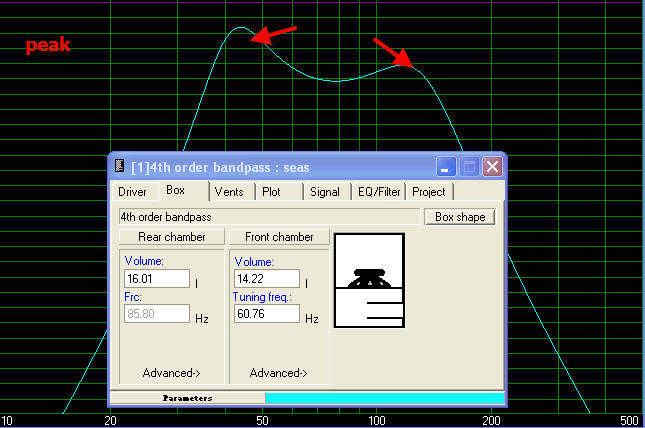This screenshot has width=645, height=428.
Task: Click the Box shape button
Action: coord(460,217)
